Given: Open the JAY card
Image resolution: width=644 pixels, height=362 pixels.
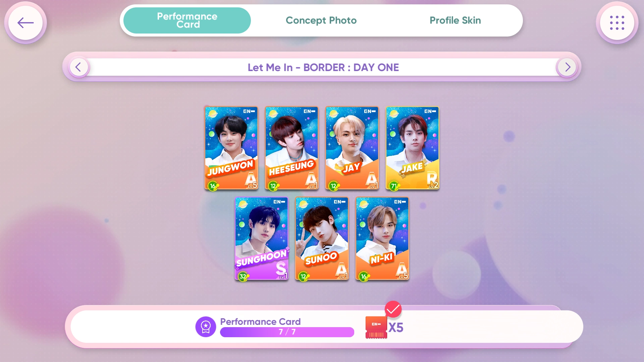Looking at the screenshot, I should [x=352, y=148].
